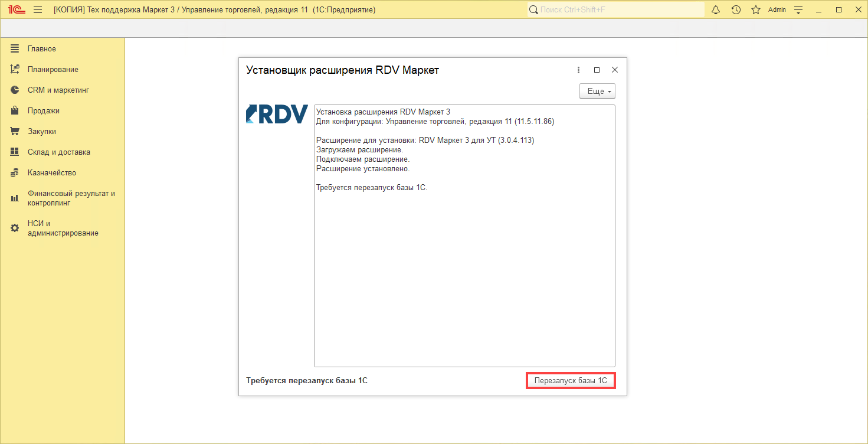Click the RDV logo image

tap(277, 114)
